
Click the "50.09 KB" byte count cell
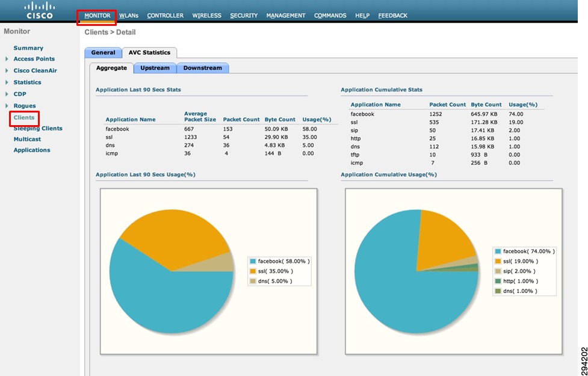point(276,129)
